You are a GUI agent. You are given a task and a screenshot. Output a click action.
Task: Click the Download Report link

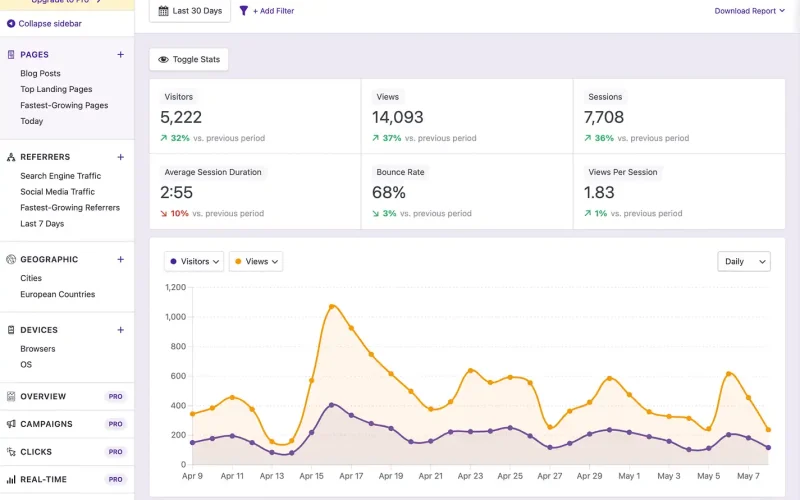point(750,11)
